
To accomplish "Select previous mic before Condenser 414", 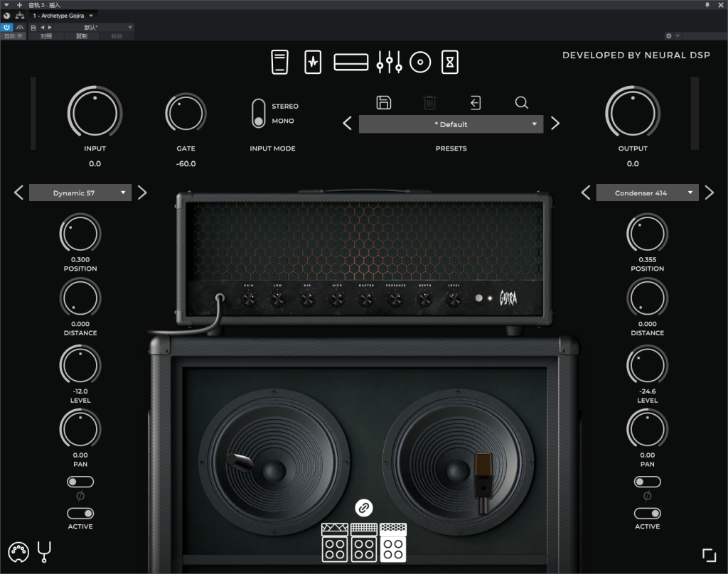I will [586, 192].
